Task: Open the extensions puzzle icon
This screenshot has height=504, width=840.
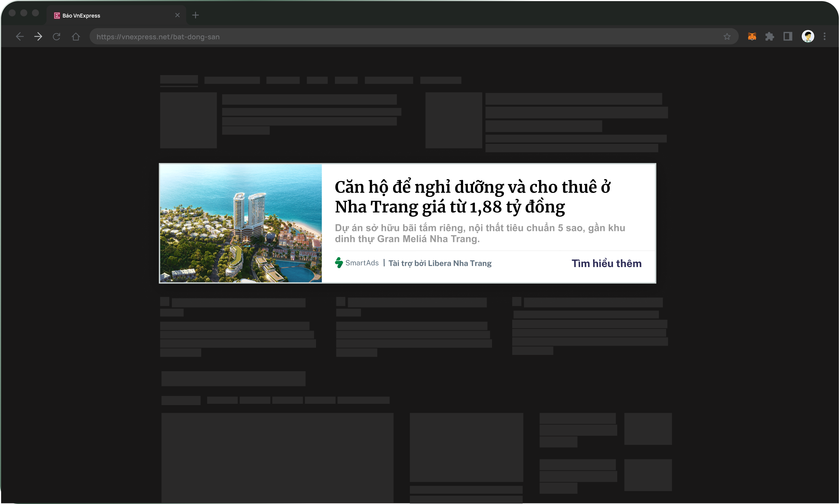Action: 770,36
